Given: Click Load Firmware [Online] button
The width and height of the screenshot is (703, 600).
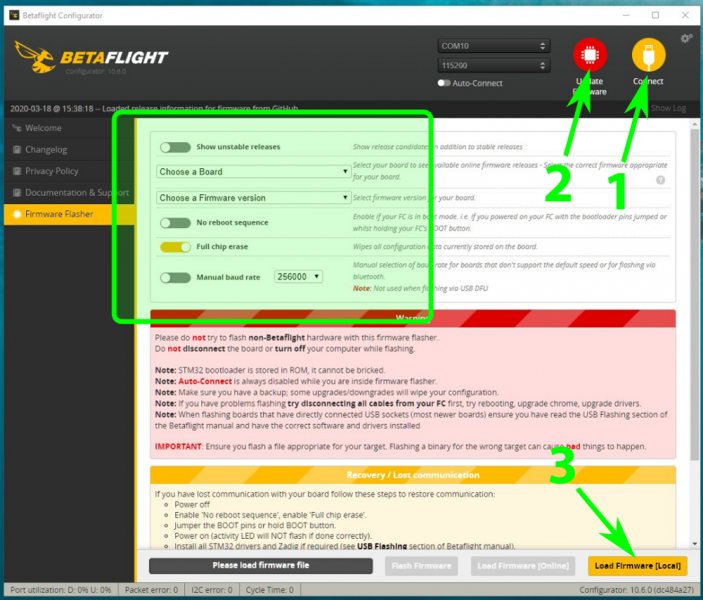Looking at the screenshot, I should tap(523, 566).
